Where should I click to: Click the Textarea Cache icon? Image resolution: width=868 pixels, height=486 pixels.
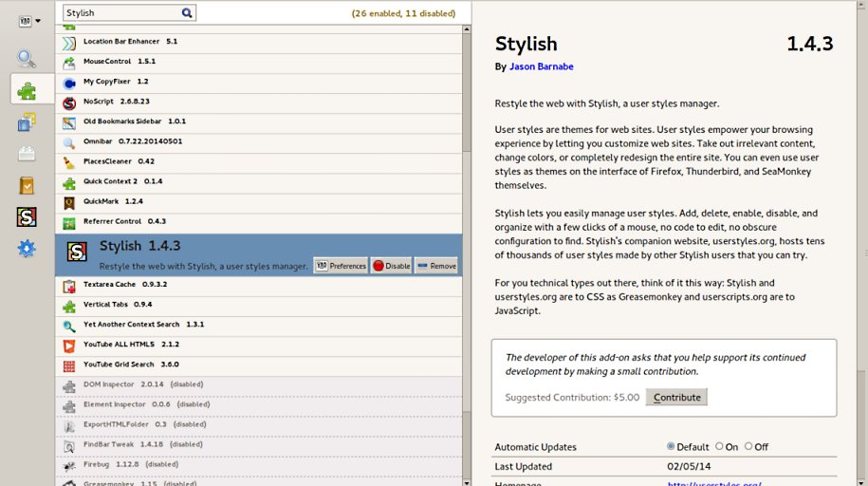tap(68, 287)
